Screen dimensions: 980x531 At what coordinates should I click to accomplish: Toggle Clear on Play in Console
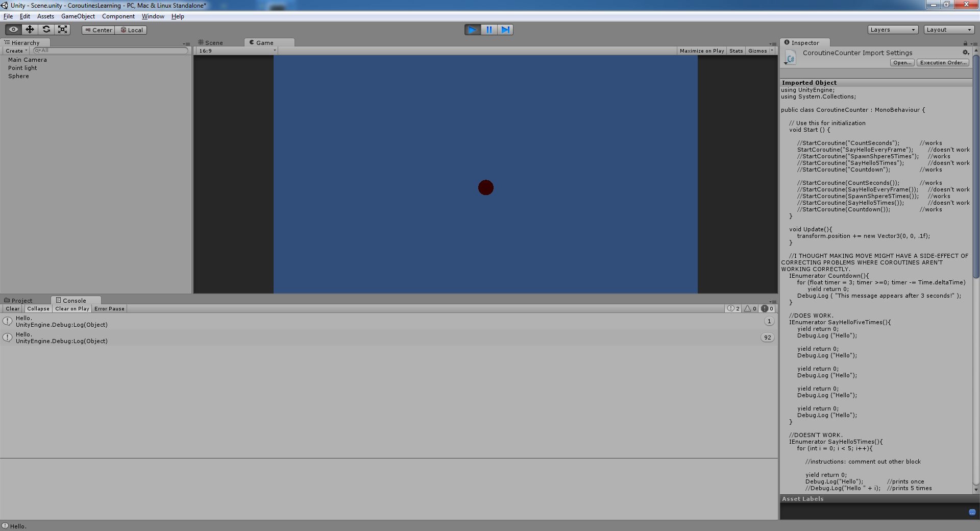(72, 309)
